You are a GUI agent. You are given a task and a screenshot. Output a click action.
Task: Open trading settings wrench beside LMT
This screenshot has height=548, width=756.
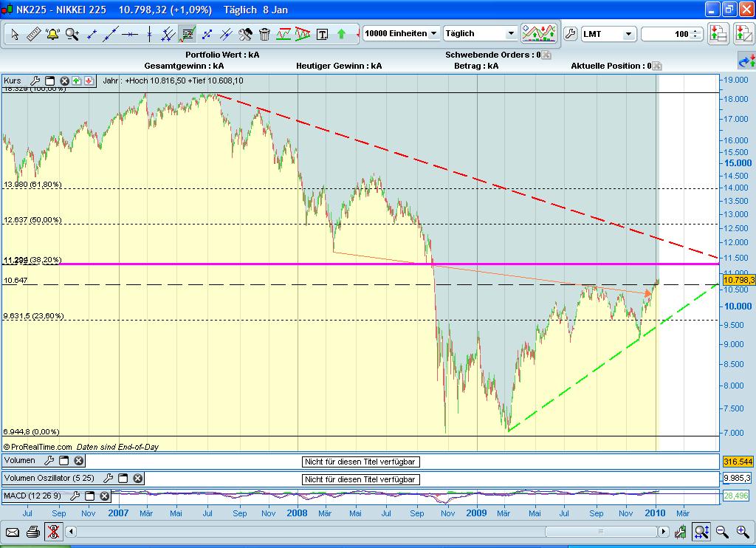tap(570, 34)
